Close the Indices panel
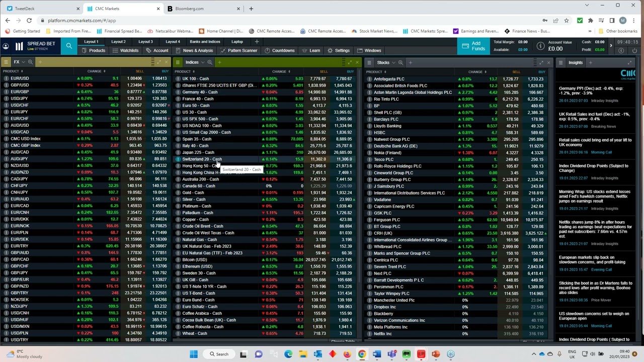The height and width of the screenshot is (362, 644). [357, 62]
